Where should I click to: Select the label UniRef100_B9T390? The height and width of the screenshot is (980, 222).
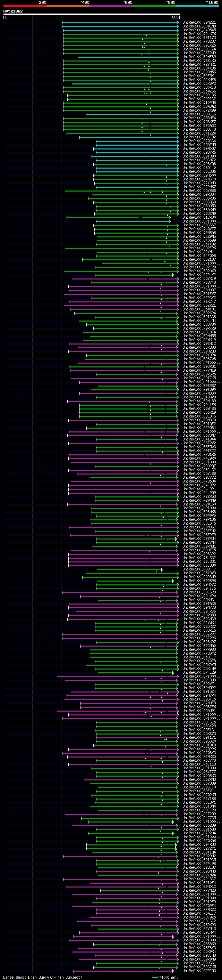point(199,156)
